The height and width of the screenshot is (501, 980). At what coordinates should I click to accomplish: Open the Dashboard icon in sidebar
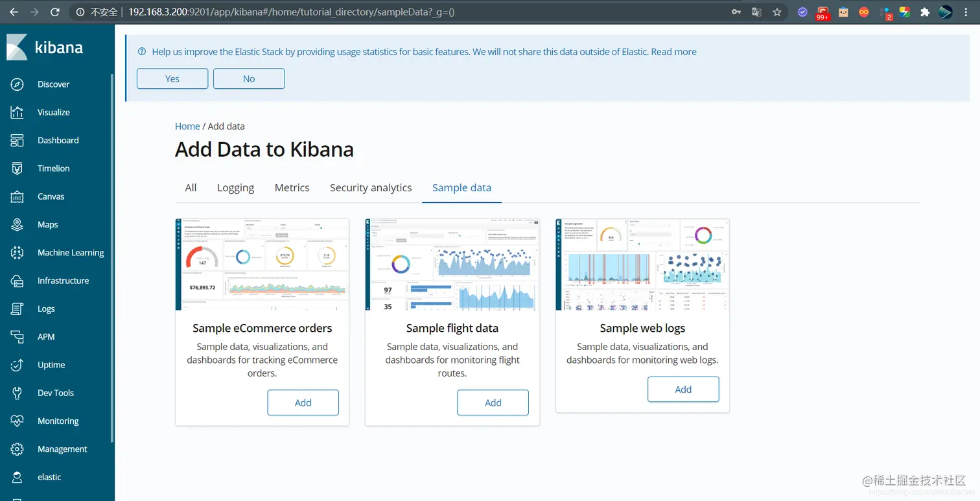17,141
